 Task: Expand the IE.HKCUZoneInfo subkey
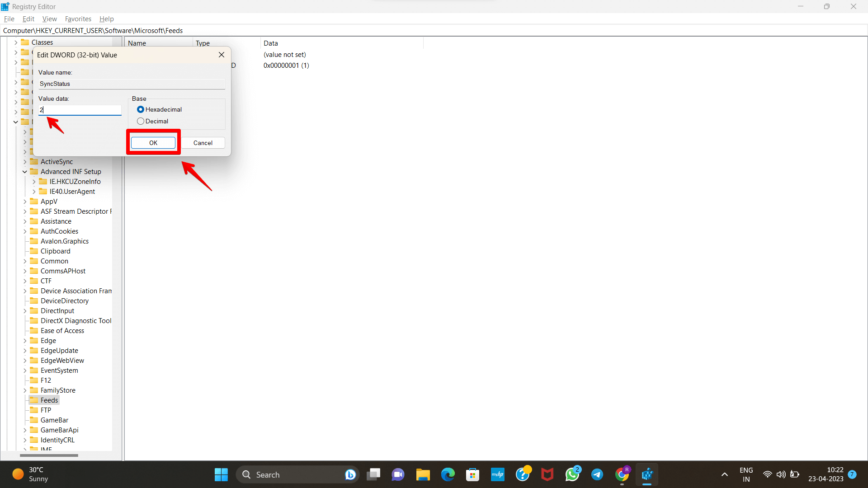pos(34,182)
